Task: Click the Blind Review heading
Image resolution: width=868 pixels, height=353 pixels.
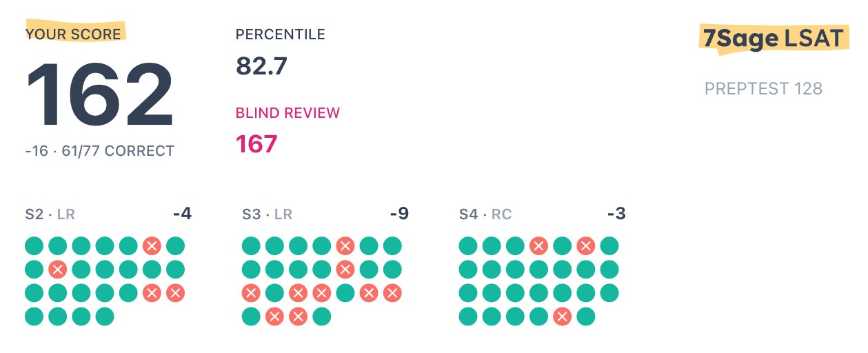Action: pos(287,113)
